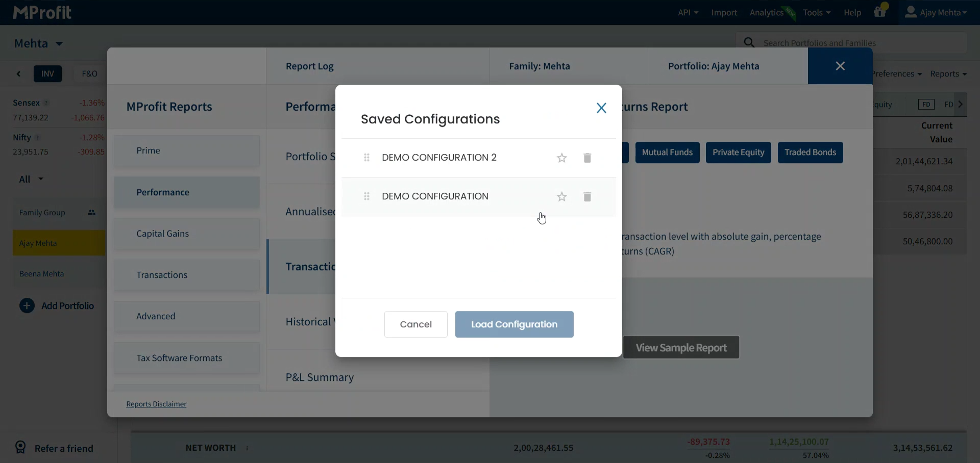Image resolution: width=980 pixels, height=463 pixels.
Task: Click Sensex info help icon
Action: pos(46,103)
